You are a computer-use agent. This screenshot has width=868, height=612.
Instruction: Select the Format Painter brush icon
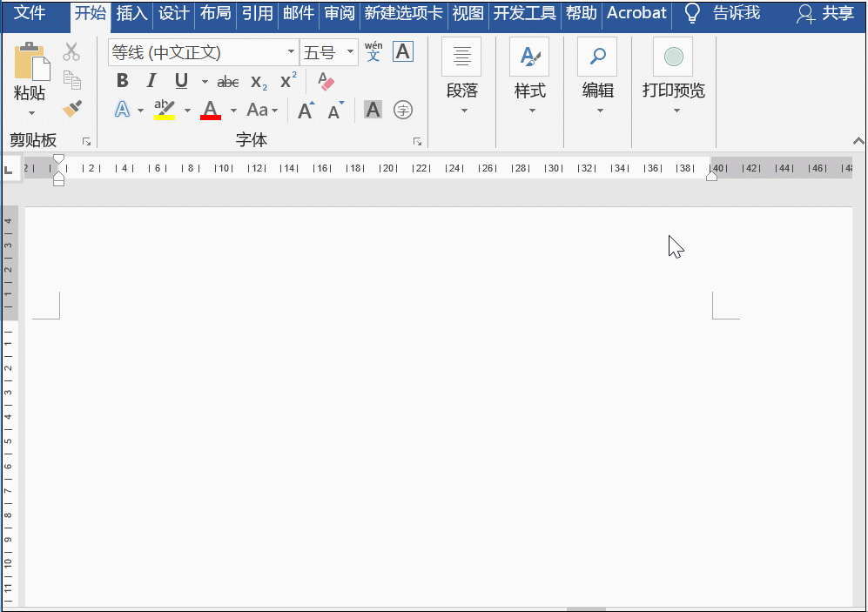[73, 108]
